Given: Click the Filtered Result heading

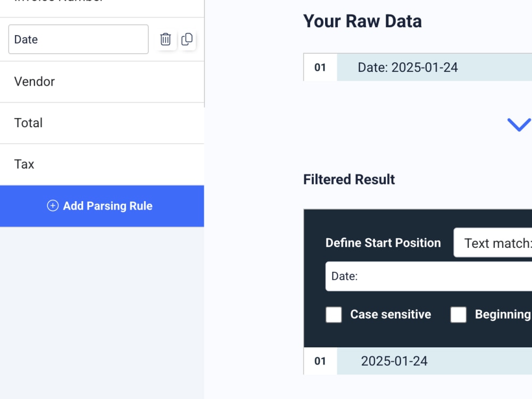Looking at the screenshot, I should click(x=349, y=179).
